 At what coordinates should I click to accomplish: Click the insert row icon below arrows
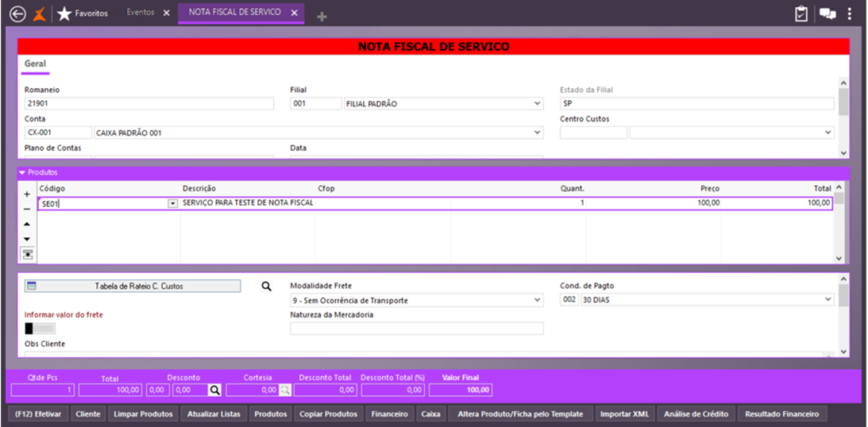[27, 254]
